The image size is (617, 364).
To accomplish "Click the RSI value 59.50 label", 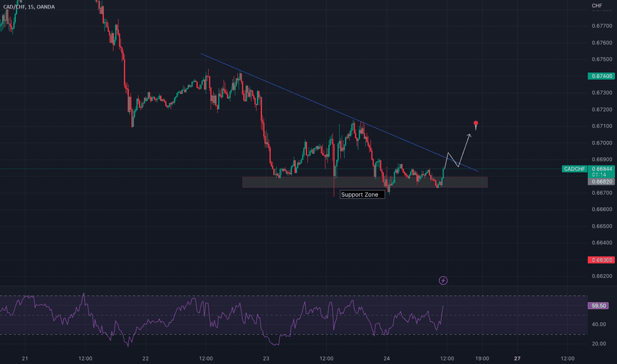I will tap(598, 305).
